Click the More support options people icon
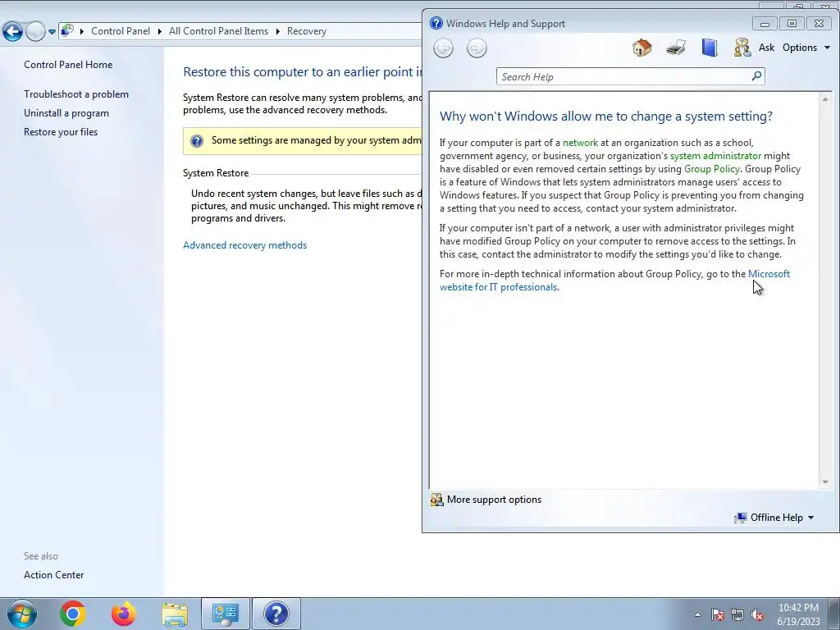840x630 pixels. click(437, 500)
